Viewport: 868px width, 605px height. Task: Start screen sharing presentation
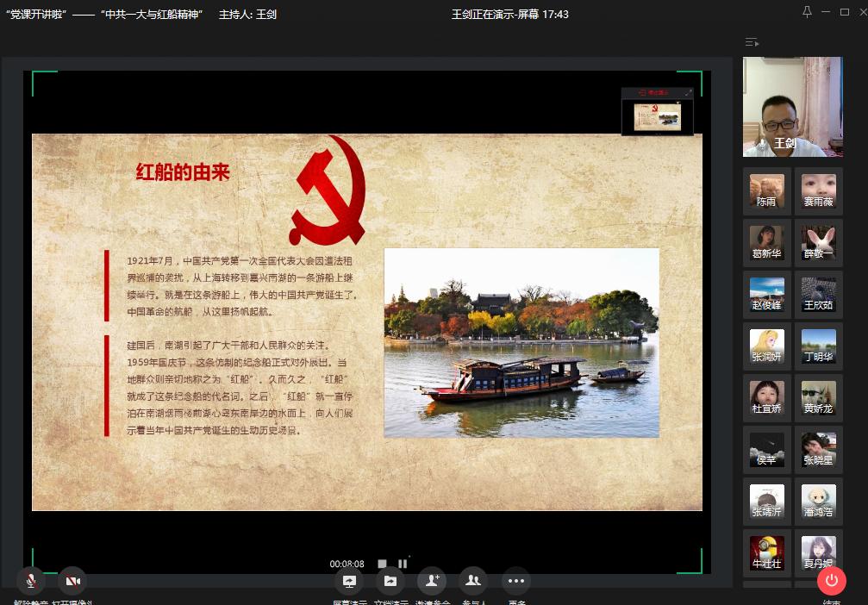click(349, 581)
